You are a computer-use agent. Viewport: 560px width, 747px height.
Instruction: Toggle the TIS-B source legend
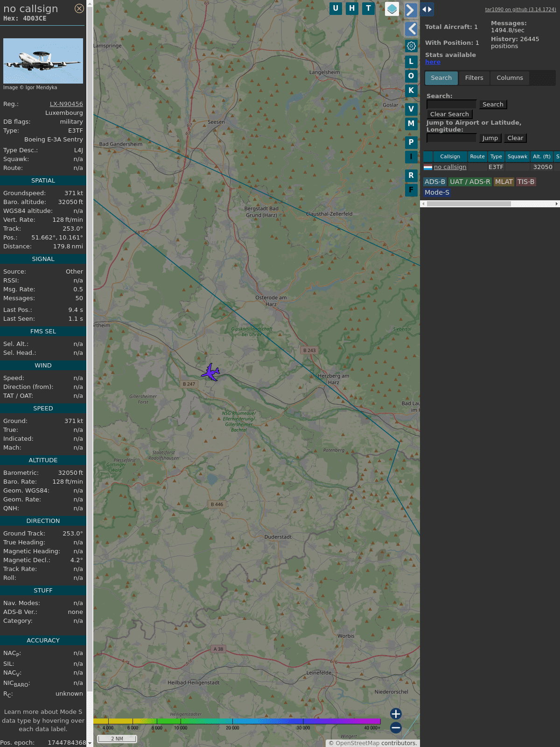[526, 182]
